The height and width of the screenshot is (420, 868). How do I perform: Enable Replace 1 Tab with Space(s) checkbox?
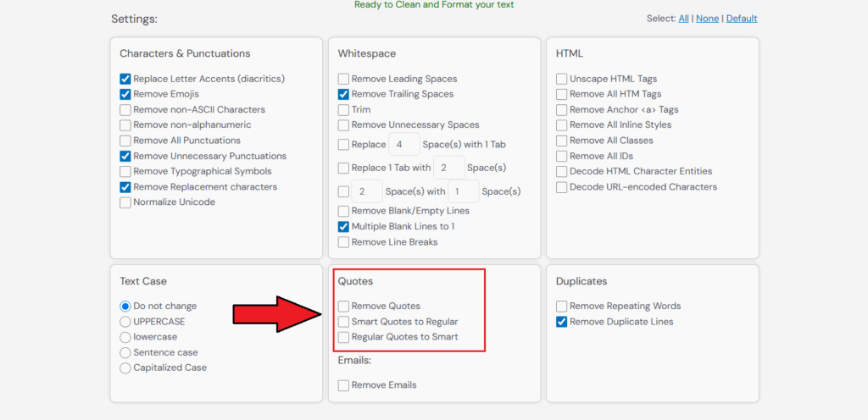coord(343,168)
